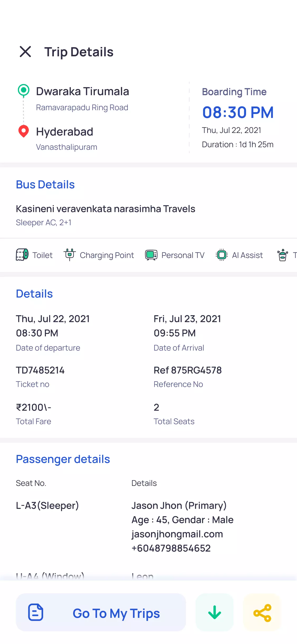Download the ticket with the green arrow
Screen dimensions: 297x644
(214, 612)
